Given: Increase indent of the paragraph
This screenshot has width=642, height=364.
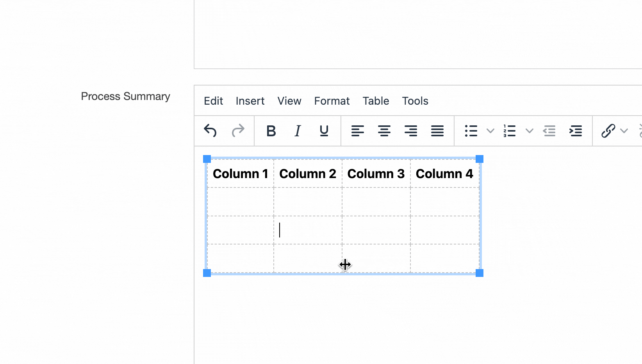Looking at the screenshot, I should pos(576,131).
